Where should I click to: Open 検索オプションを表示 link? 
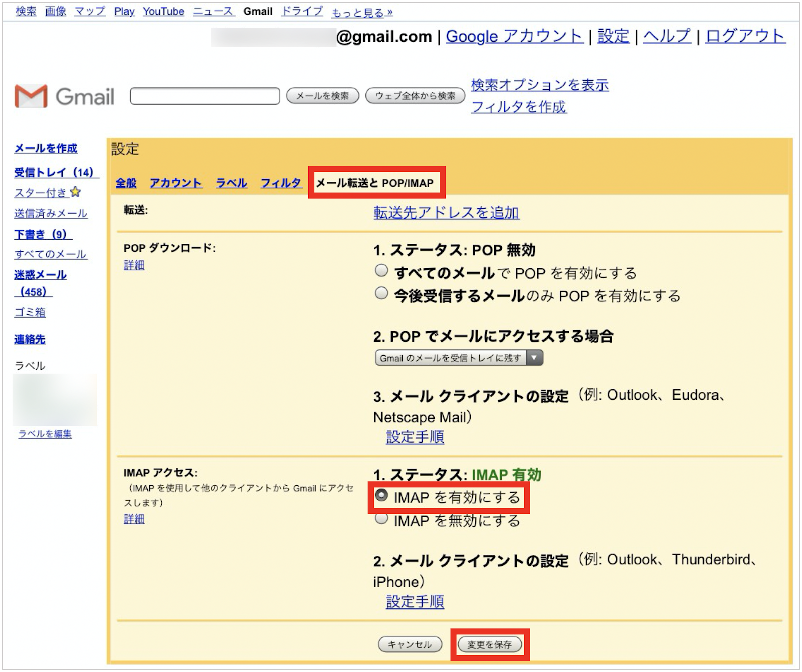(540, 85)
